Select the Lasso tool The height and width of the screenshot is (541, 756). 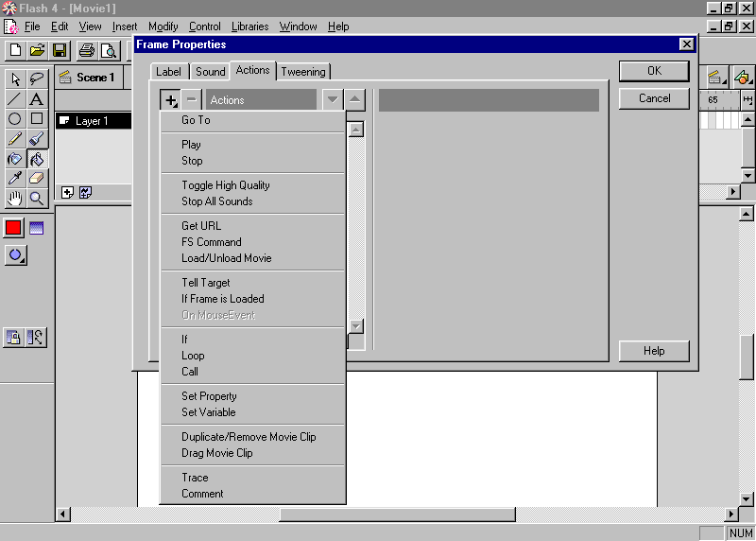click(x=37, y=79)
